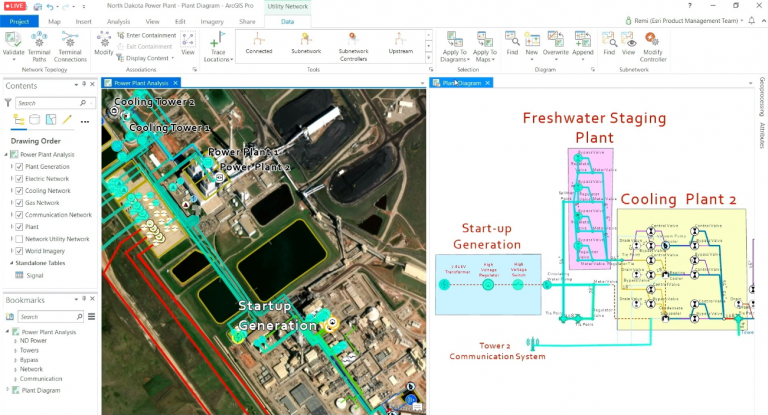Select the Terminal Connections tool
This screenshot has width=768, height=415.
[71, 43]
